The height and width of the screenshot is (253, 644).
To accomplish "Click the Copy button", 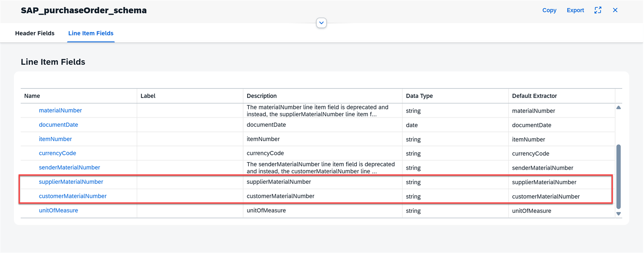I will [549, 10].
